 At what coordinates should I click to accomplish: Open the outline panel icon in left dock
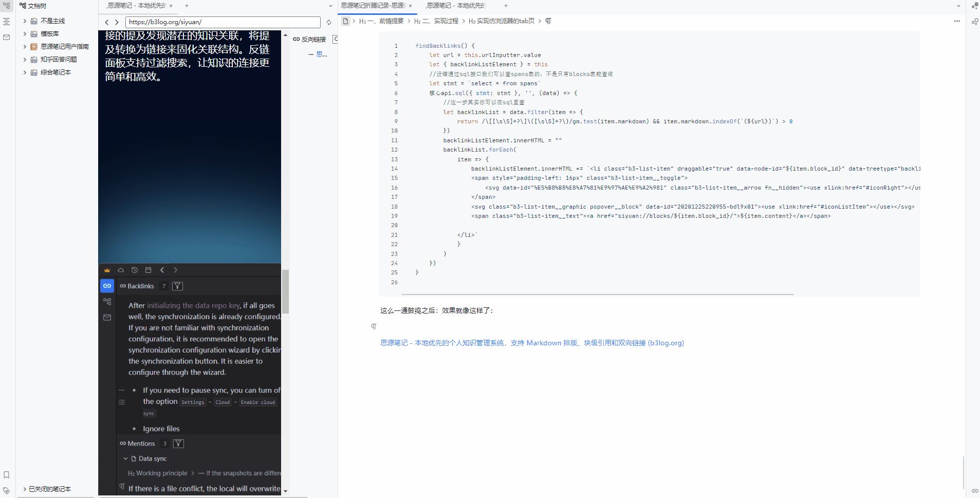coord(7,22)
